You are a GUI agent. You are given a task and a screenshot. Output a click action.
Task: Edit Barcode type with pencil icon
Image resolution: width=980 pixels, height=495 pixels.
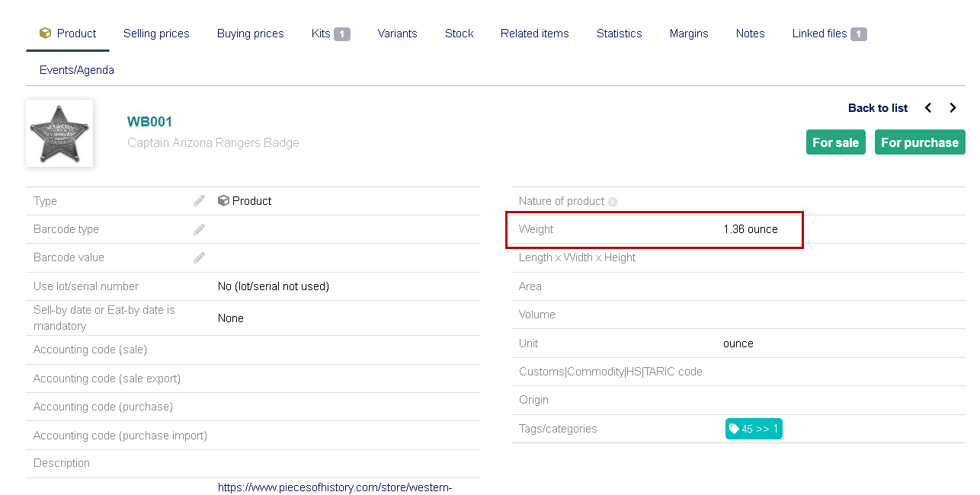coord(199,229)
